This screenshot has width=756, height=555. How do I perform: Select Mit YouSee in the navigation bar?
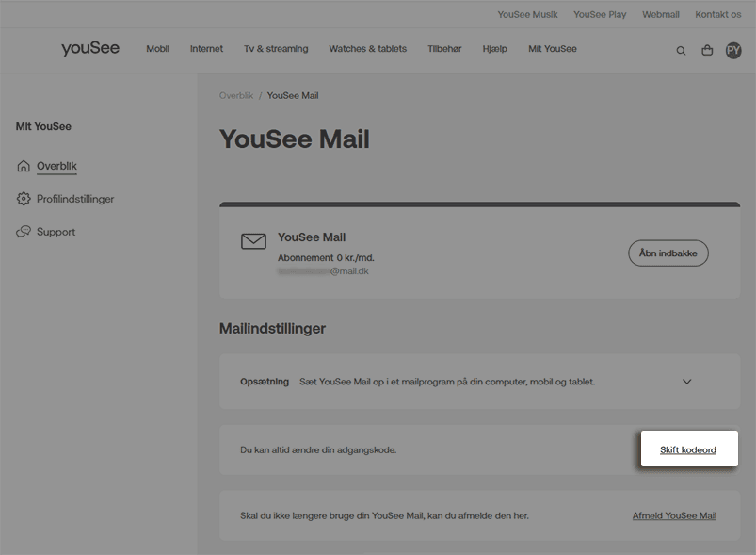click(x=552, y=49)
